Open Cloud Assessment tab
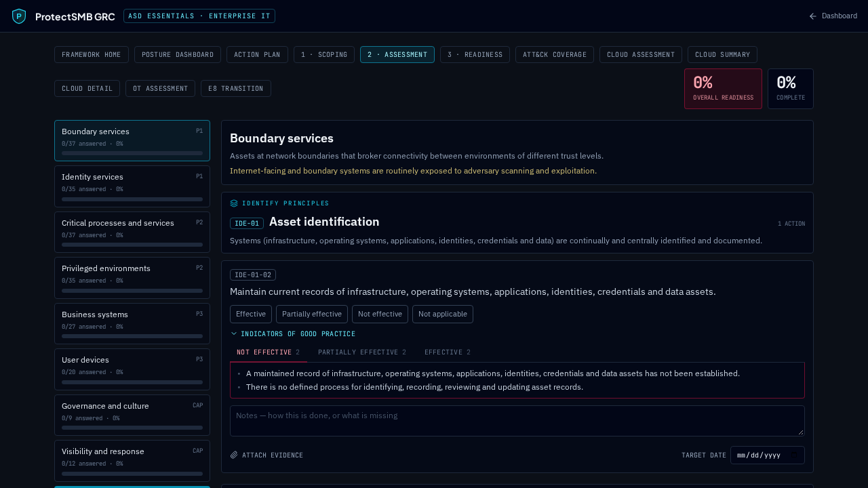This screenshot has width=868, height=488. click(641, 55)
